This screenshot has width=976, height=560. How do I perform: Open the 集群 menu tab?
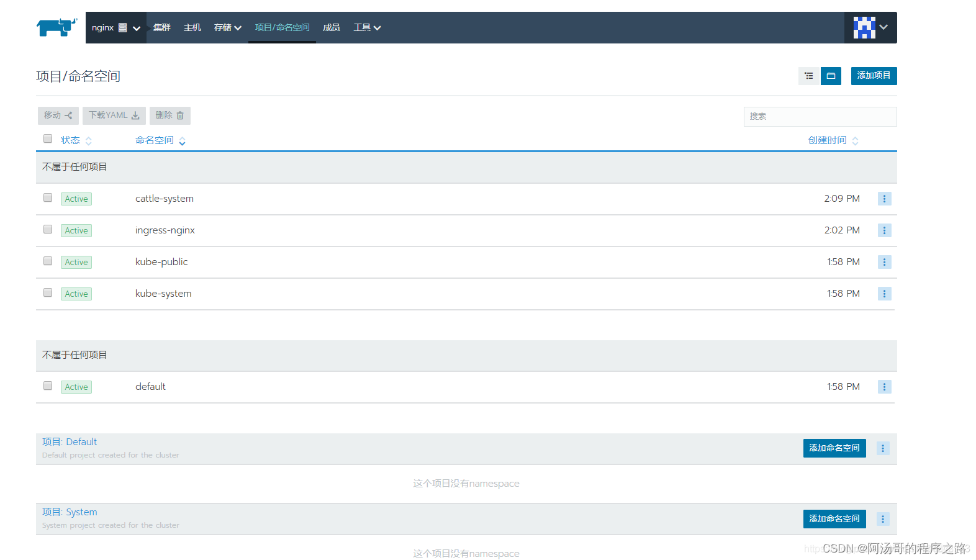[x=162, y=27]
